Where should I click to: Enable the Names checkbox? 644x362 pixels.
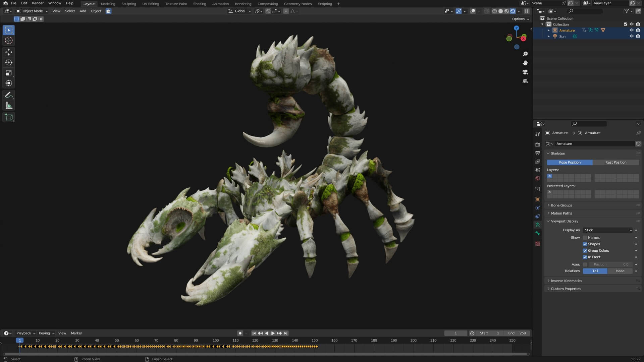point(585,238)
